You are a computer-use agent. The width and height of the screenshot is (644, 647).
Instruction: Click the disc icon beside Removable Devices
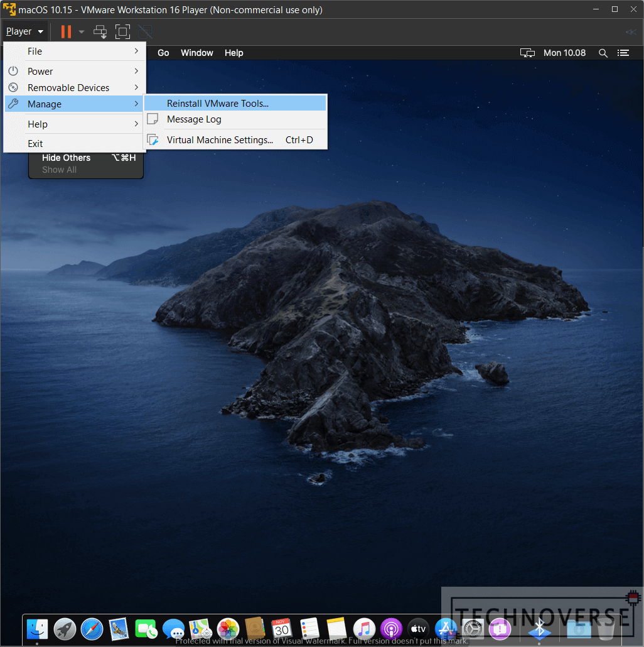[x=13, y=87]
